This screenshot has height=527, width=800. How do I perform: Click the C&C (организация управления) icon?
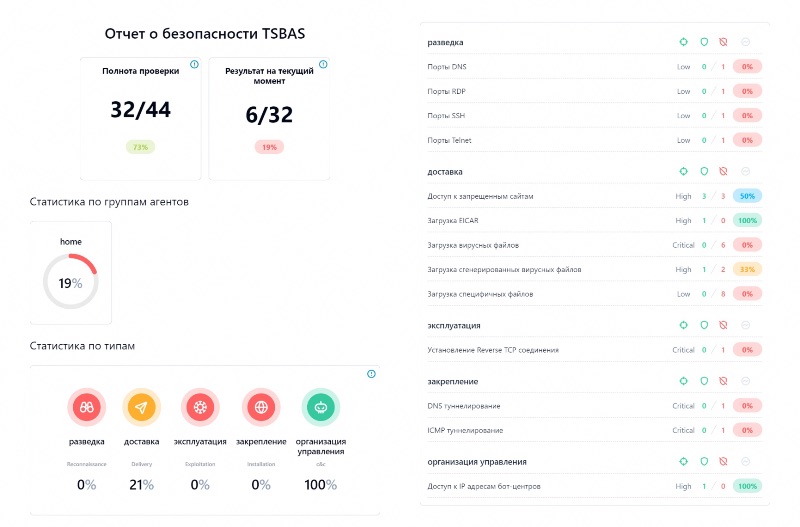[x=320, y=407]
